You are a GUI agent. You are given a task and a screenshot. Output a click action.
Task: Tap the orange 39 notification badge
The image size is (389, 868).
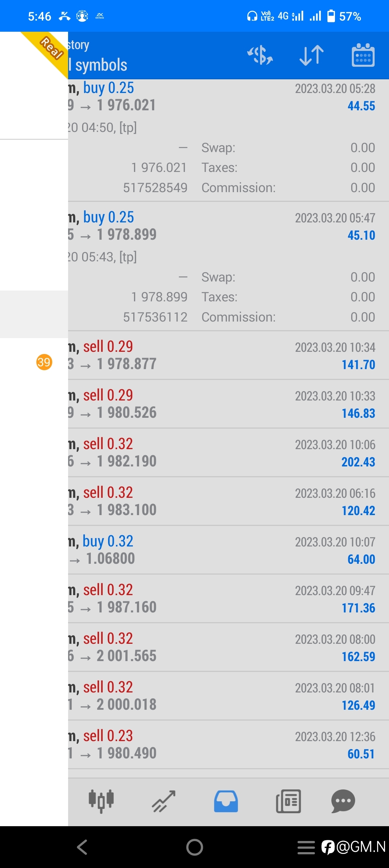click(44, 362)
